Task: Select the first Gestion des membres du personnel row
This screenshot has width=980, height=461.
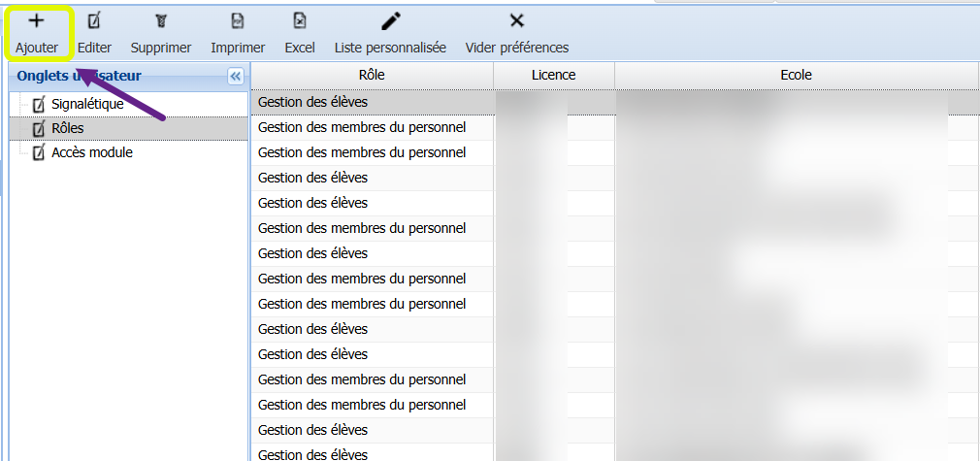Action: click(x=362, y=127)
